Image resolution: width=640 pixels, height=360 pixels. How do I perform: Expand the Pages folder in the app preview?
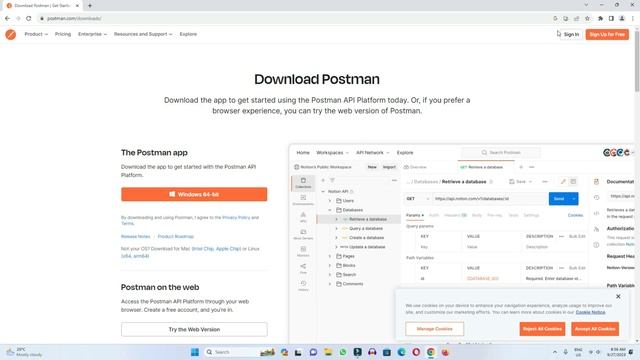[330, 256]
